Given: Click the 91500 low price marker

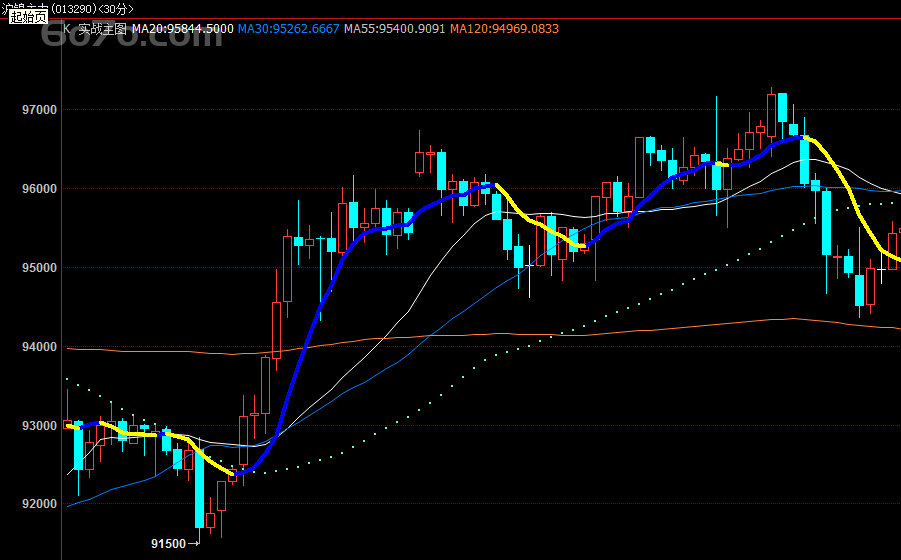Looking at the screenshot, I should coord(168,543).
